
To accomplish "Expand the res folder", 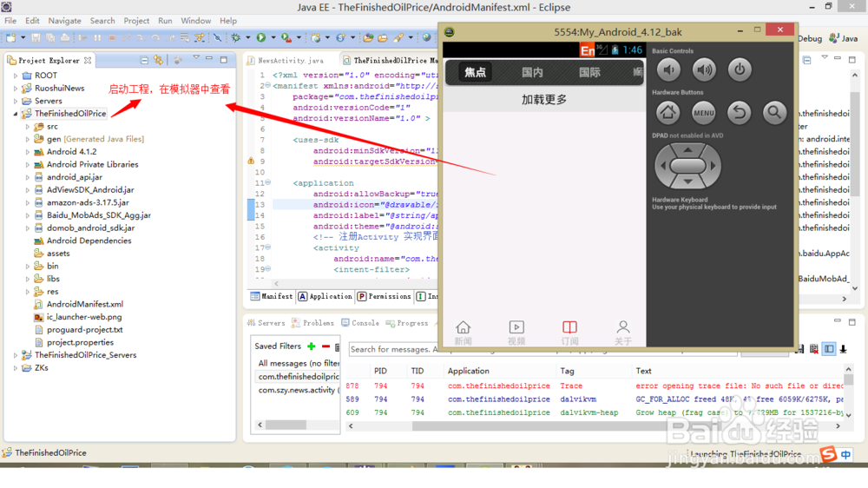I will pyautogui.click(x=28, y=292).
